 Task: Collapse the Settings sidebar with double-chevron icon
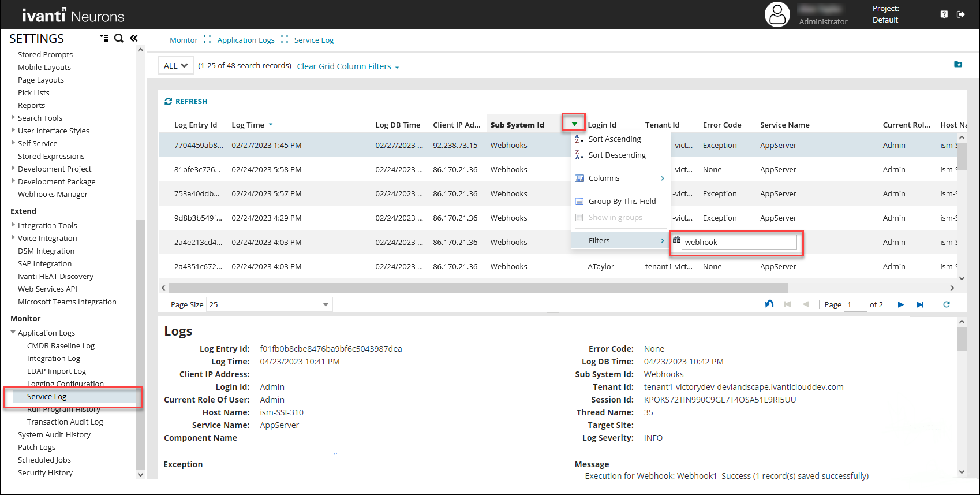134,38
